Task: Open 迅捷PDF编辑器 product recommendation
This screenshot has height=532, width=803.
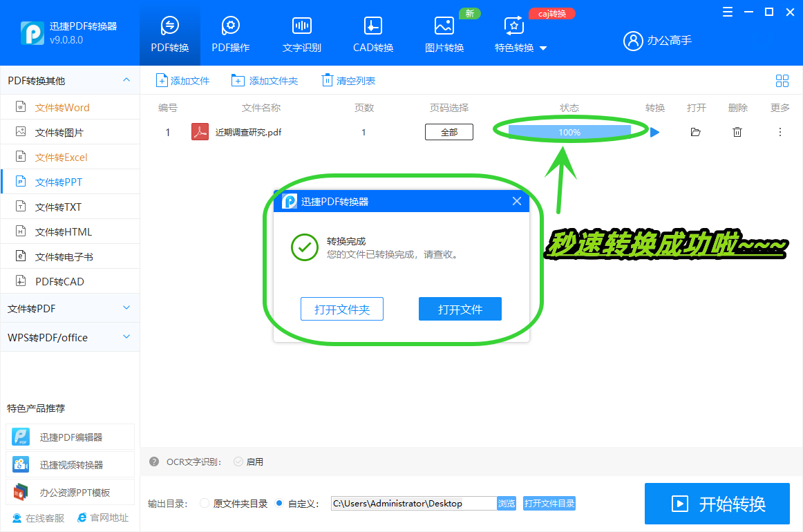Action: tap(70, 437)
